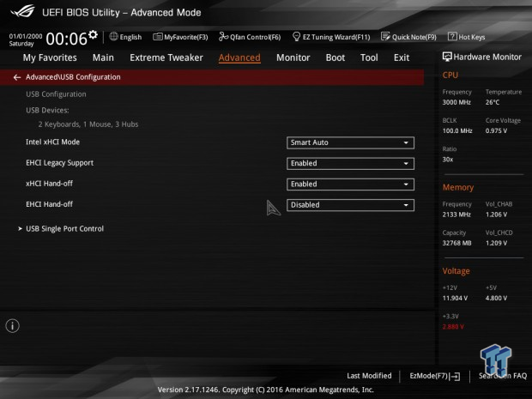Switch to Monitor tab
532x399 pixels.
point(293,57)
